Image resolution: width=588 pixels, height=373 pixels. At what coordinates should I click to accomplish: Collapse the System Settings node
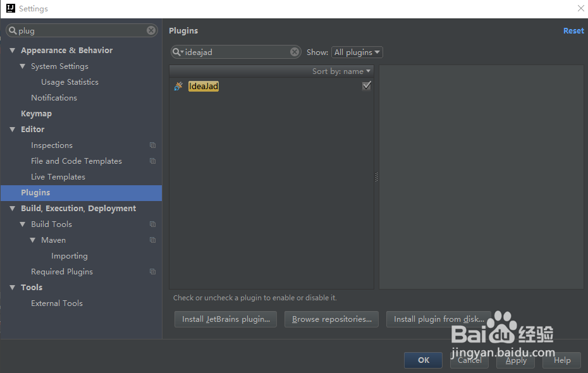click(x=23, y=66)
